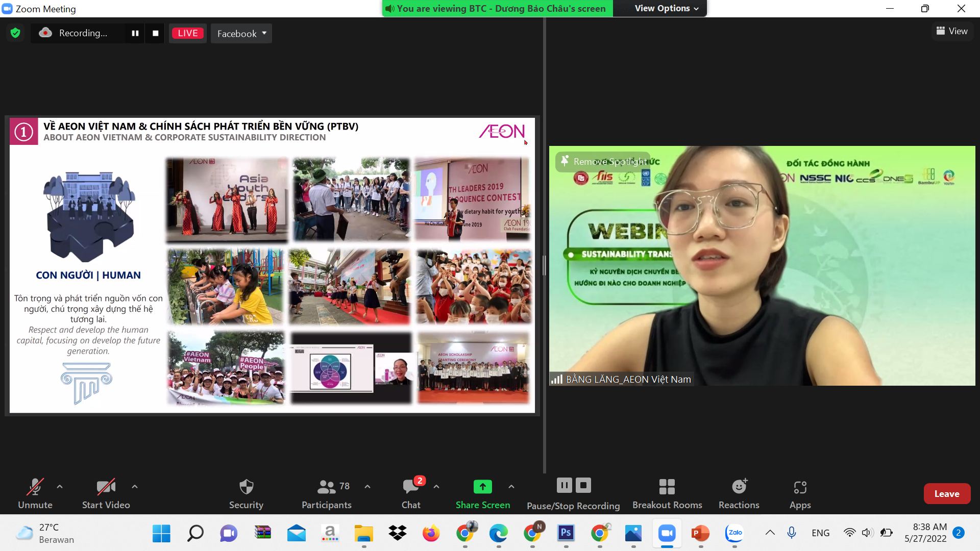Open Photos app in taskbar

point(633,533)
